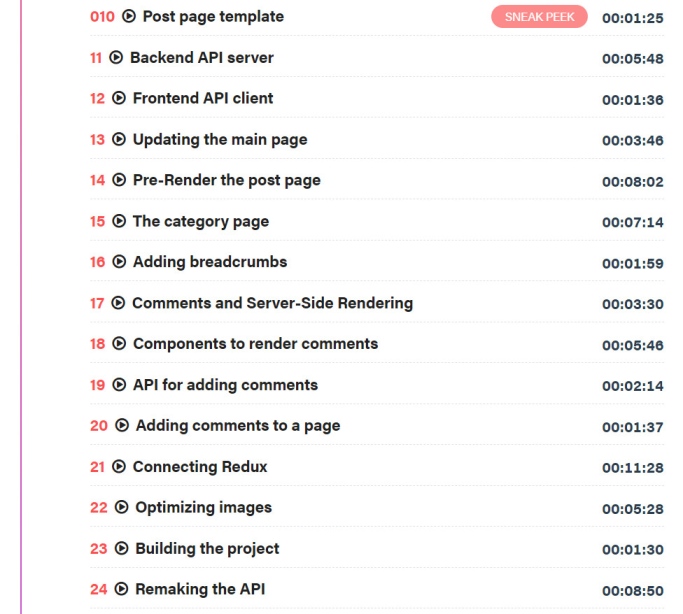Open lesson Adding breadcrumbs

(x=210, y=262)
